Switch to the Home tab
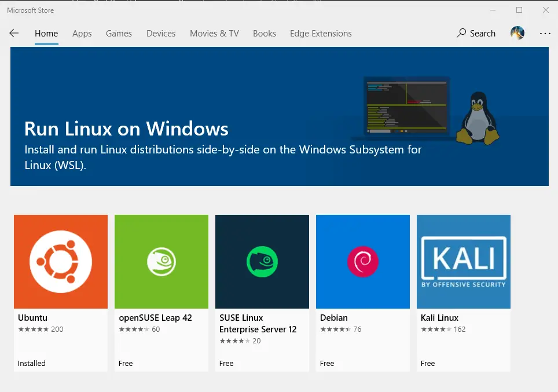Screen dimensions: 558x392 [46, 34]
